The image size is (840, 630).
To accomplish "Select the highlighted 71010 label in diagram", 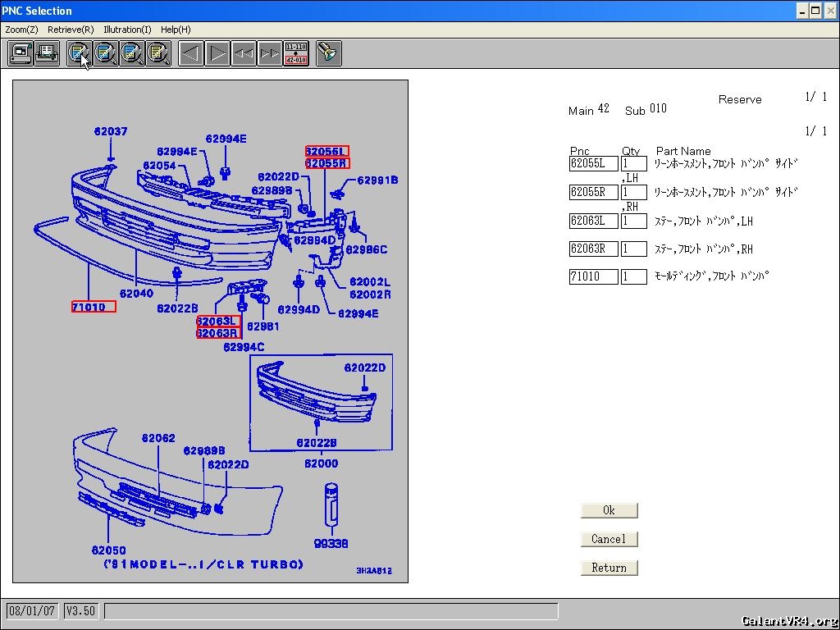I will click(x=94, y=307).
